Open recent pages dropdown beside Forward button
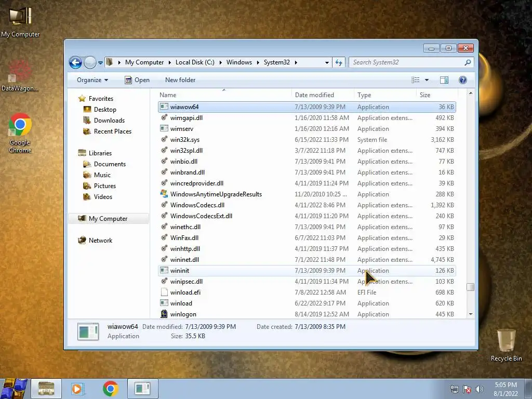This screenshot has height=399, width=532. point(100,63)
